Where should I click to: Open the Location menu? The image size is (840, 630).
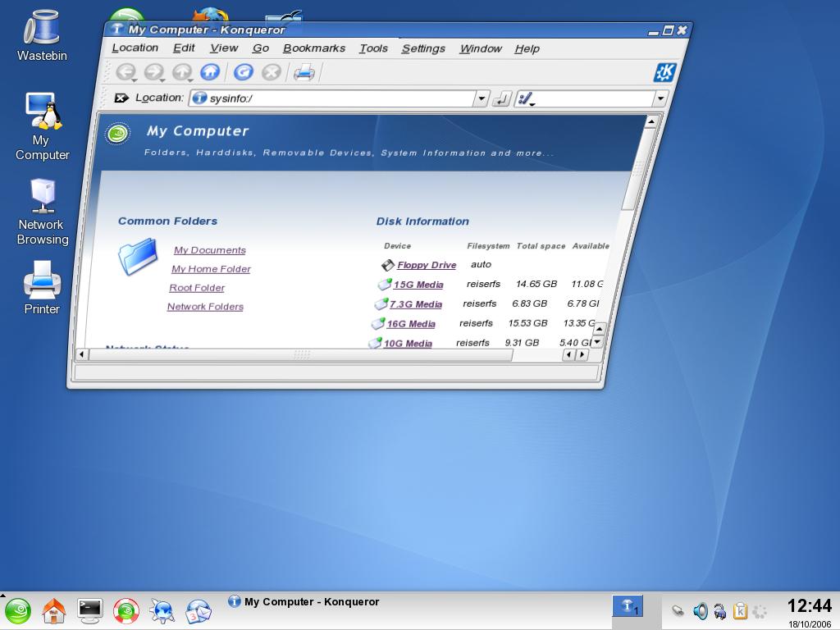click(x=135, y=48)
